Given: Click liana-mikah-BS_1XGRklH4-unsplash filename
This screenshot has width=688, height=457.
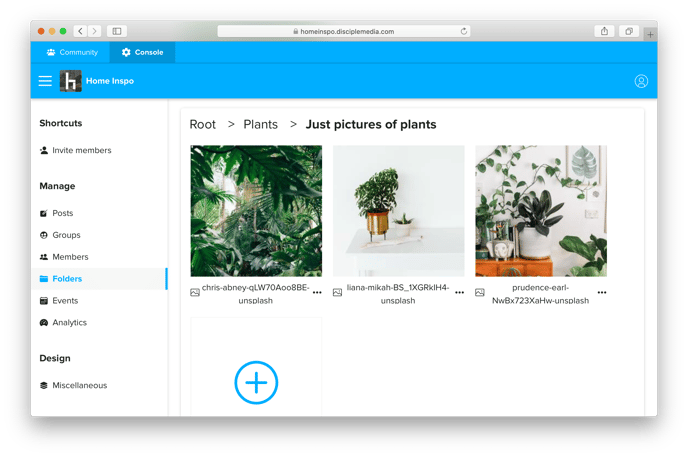Looking at the screenshot, I should click(x=398, y=294).
